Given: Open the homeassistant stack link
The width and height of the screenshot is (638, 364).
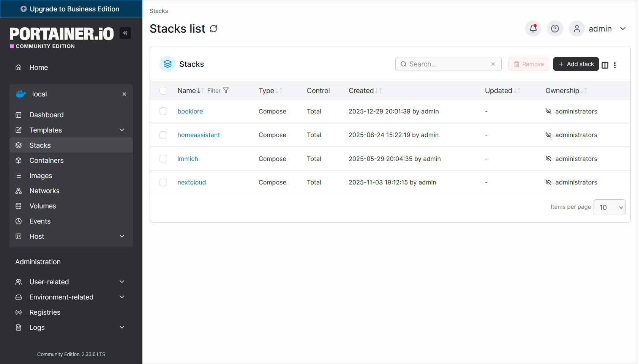Looking at the screenshot, I should tap(198, 135).
